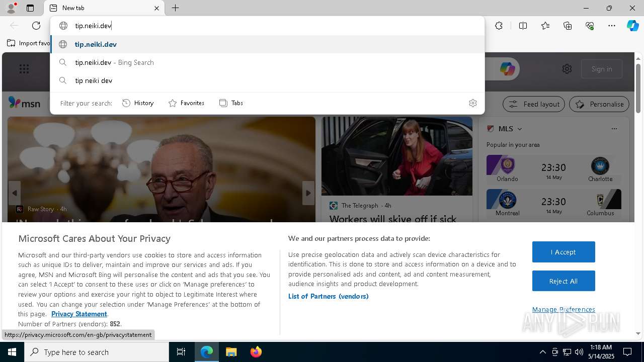Select 'tip neiki dev' search suggestion
The width and height of the screenshot is (644, 362).
point(267,80)
